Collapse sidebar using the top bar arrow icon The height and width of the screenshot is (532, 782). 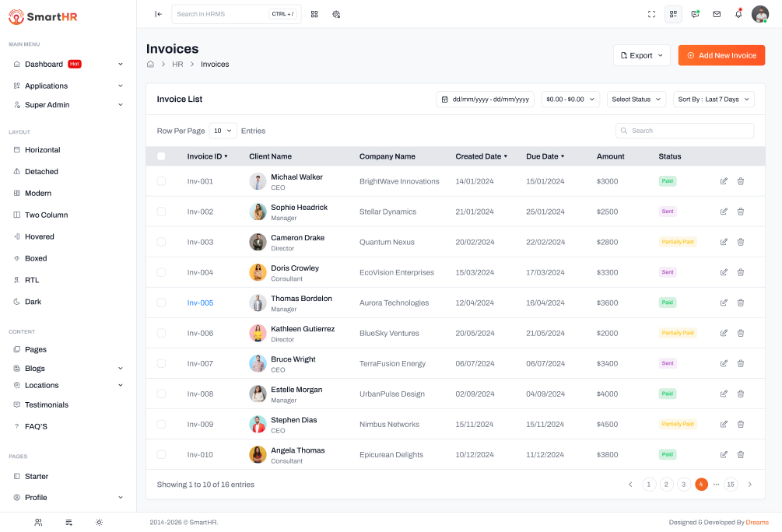click(x=158, y=14)
